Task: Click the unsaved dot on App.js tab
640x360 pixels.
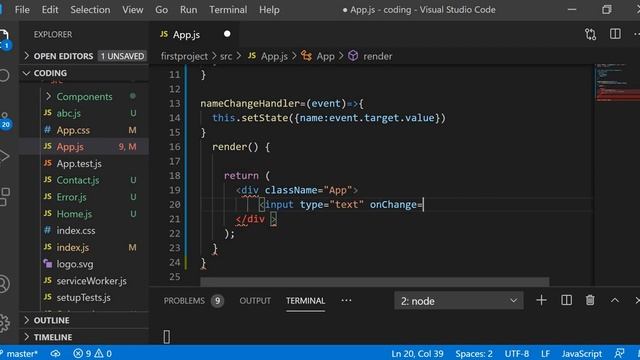Action: point(227,34)
